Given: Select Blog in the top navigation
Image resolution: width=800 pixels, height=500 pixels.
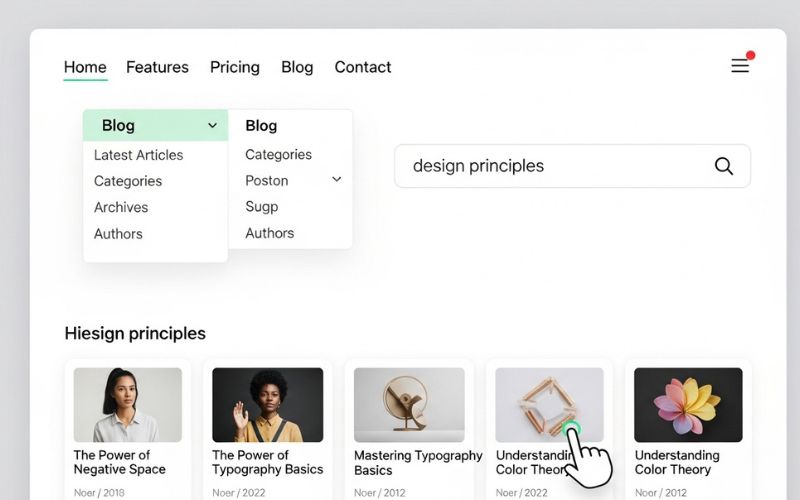Looking at the screenshot, I should tap(297, 67).
